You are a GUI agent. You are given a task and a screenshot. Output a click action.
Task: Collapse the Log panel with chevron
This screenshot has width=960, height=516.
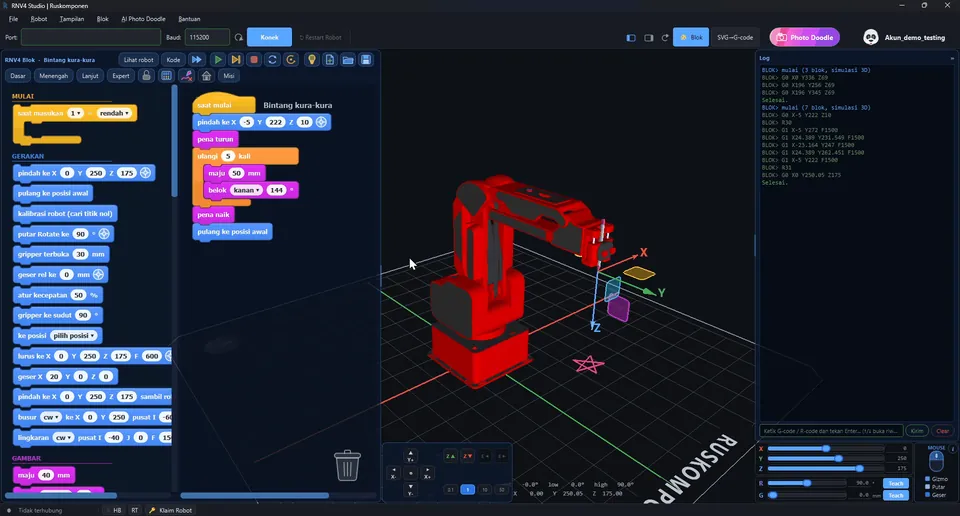click(x=952, y=58)
